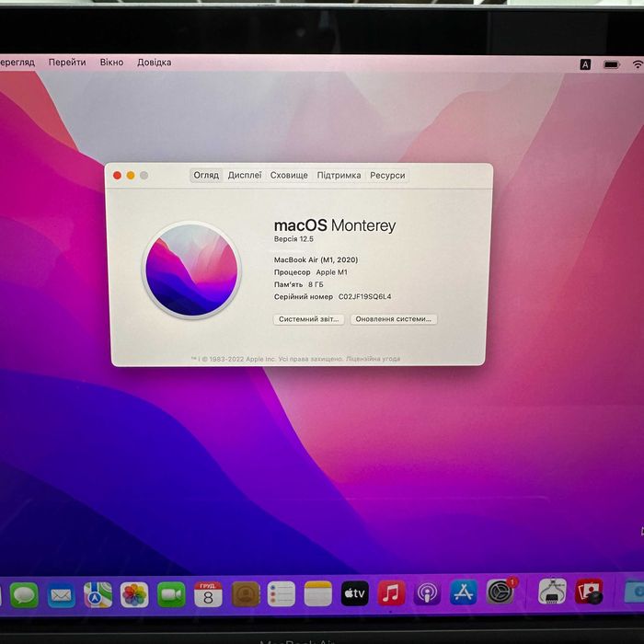The width and height of the screenshot is (644, 644).
Task: Click the Apple M1 processor value
Action: click(331, 272)
